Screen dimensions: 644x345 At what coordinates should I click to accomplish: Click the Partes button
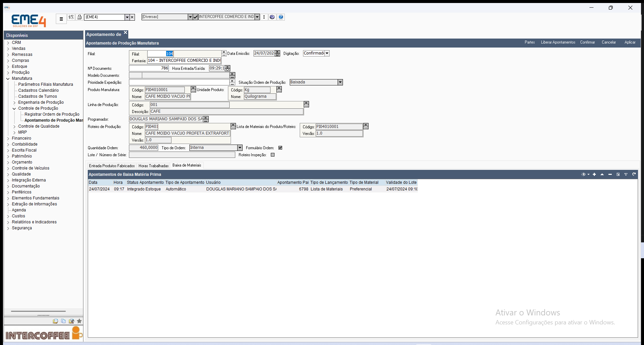coord(530,42)
